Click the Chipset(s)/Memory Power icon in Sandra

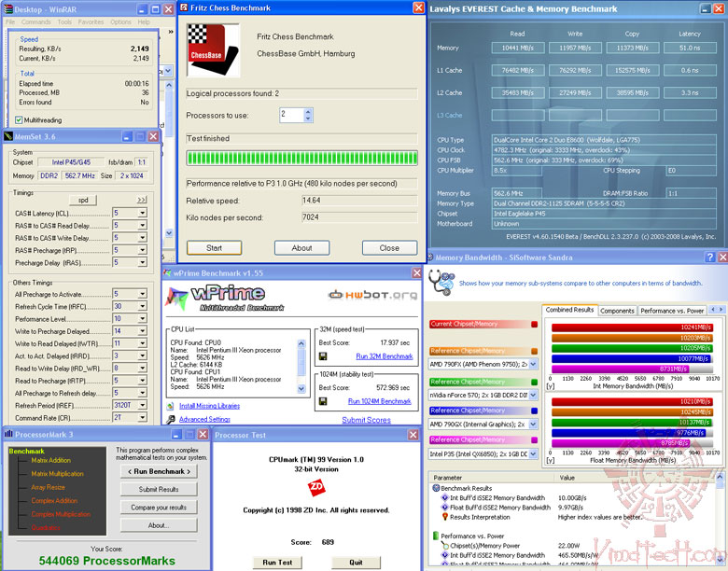[x=445, y=546]
